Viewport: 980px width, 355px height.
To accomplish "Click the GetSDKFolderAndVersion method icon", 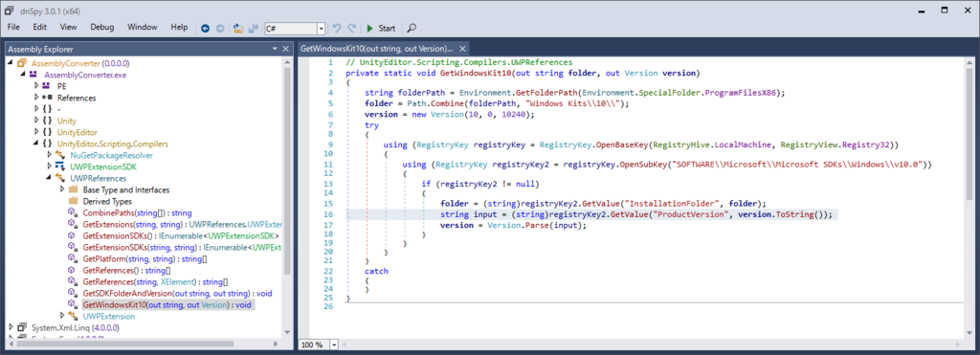I will [x=73, y=293].
